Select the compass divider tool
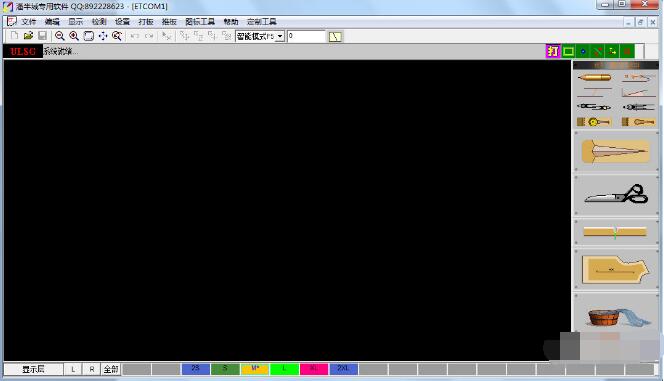 [594, 107]
